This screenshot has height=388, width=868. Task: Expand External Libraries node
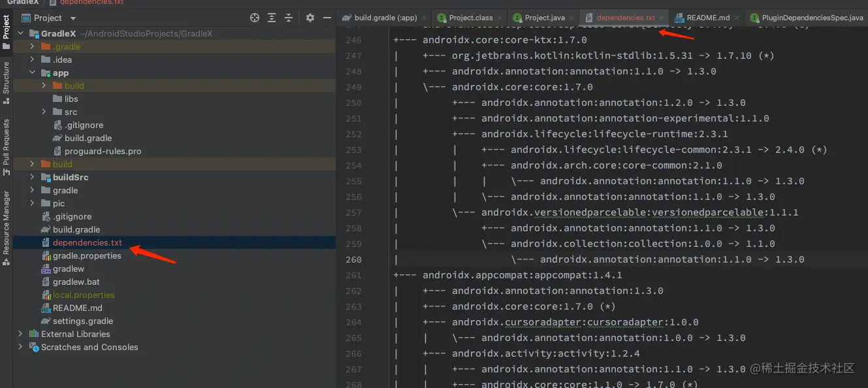pos(21,334)
